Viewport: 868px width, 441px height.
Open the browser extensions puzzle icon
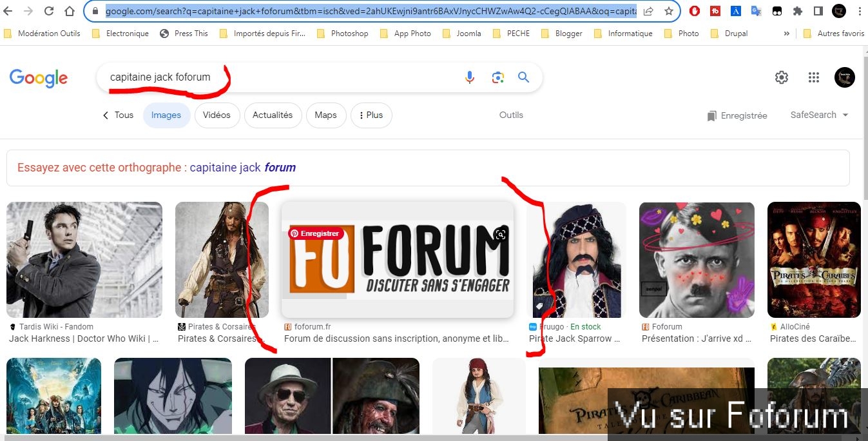click(798, 11)
